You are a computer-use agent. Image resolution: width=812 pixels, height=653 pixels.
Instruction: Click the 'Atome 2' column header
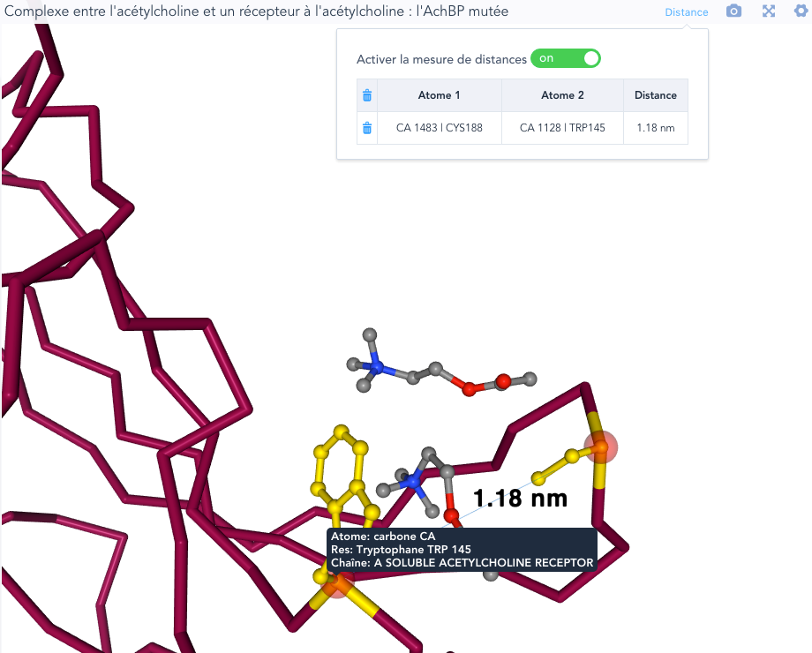pyautogui.click(x=562, y=95)
